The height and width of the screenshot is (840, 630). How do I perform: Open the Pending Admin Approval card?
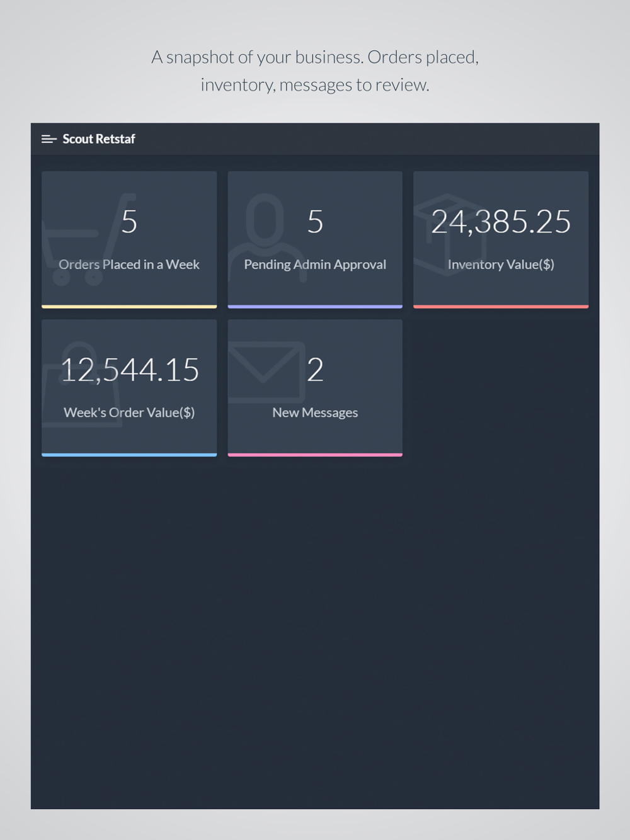point(315,240)
